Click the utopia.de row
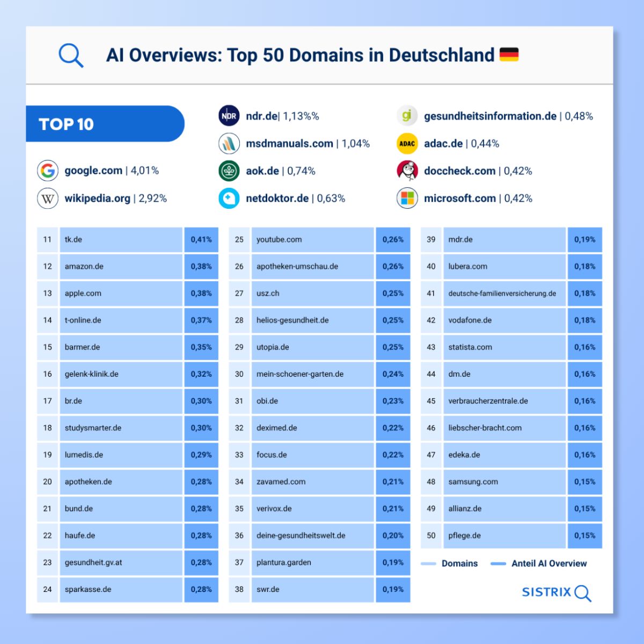This screenshot has height=644, width=644. (x=319, y=347)
